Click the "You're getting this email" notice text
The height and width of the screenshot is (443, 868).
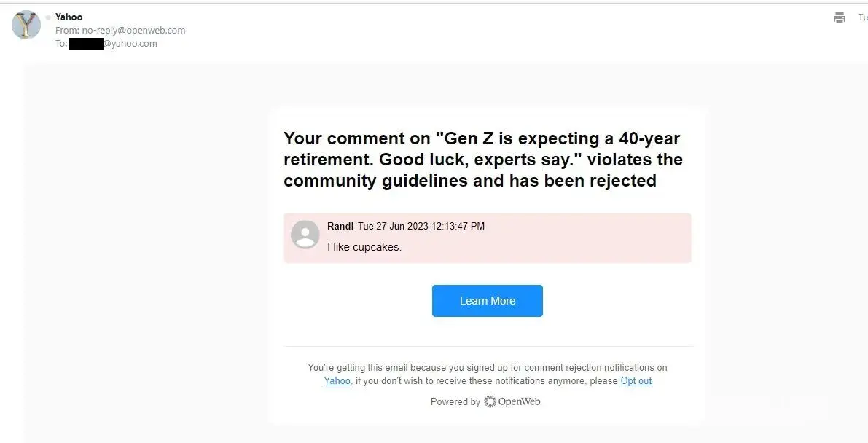(487, 368)
